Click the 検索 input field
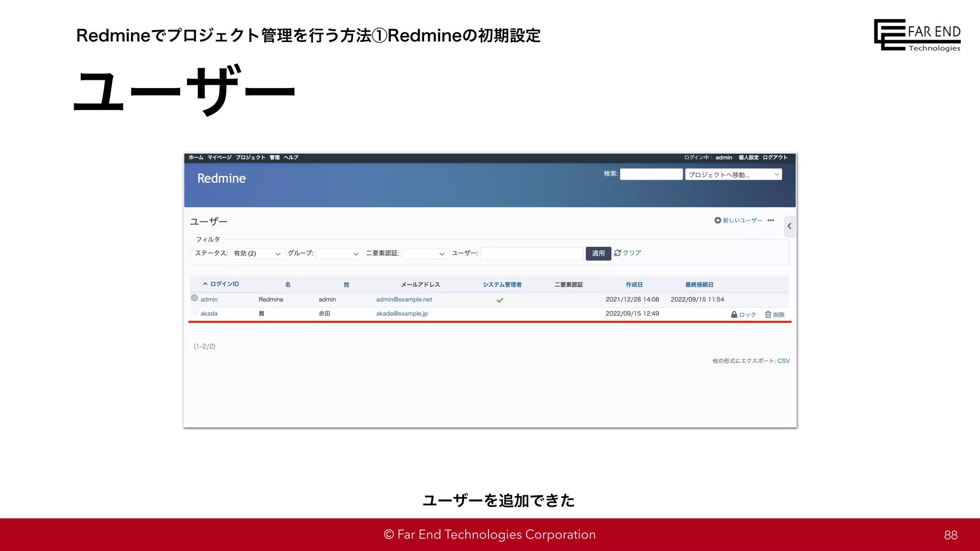980x551 pixels. [651, 174]
